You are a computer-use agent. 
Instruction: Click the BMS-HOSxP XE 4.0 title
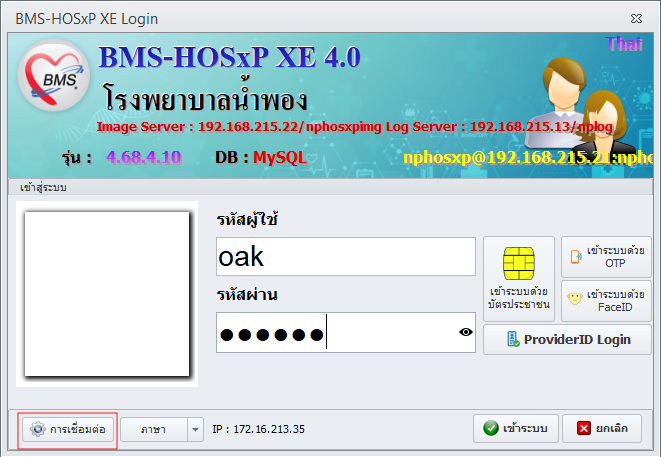click(230, 57)
